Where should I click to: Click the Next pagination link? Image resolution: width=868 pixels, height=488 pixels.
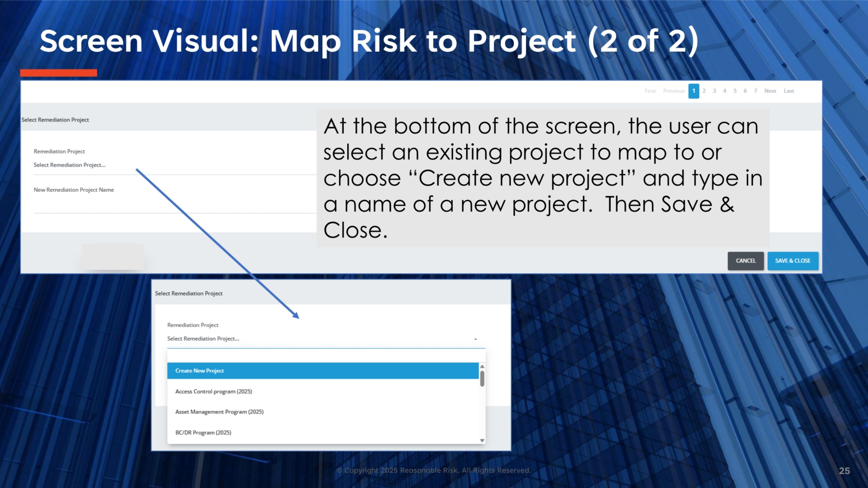pos(770,91)
